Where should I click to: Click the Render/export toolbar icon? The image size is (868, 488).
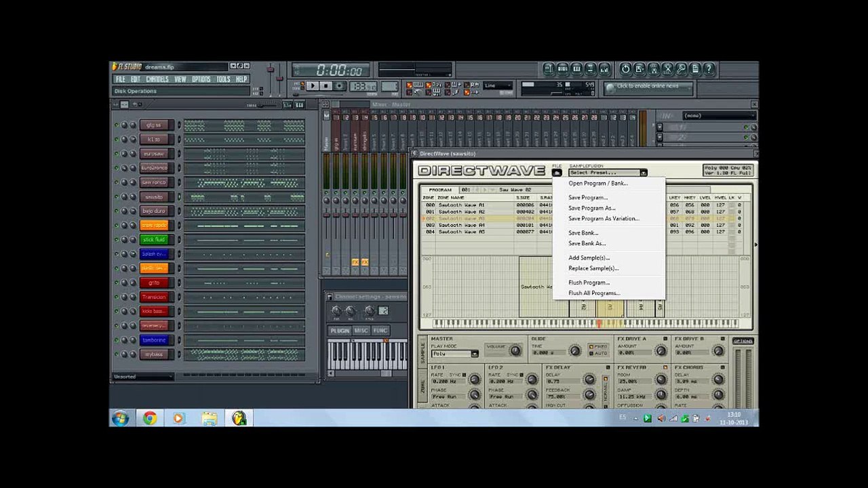click(653, 69)
